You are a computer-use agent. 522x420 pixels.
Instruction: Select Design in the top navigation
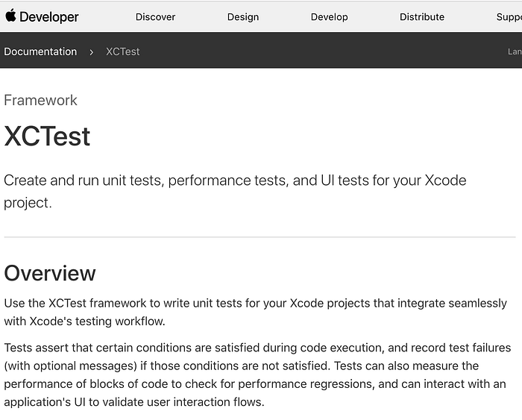[243, 16]
